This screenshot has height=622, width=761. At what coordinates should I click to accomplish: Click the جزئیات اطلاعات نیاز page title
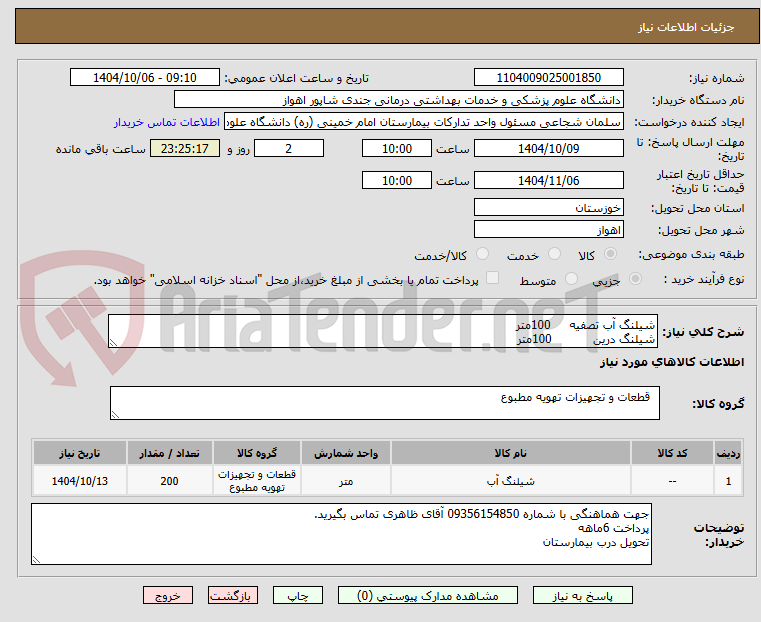(x=686, y=27)
